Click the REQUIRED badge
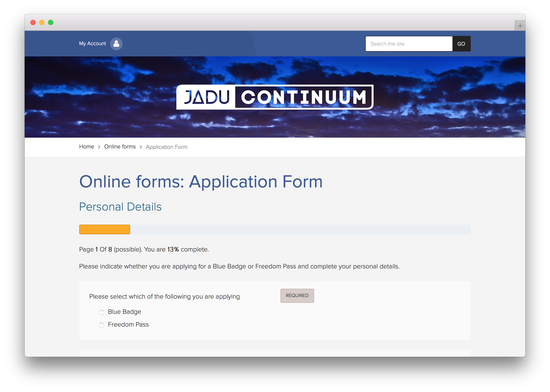This screenshot has height=392, width=550. pos(297,296)
